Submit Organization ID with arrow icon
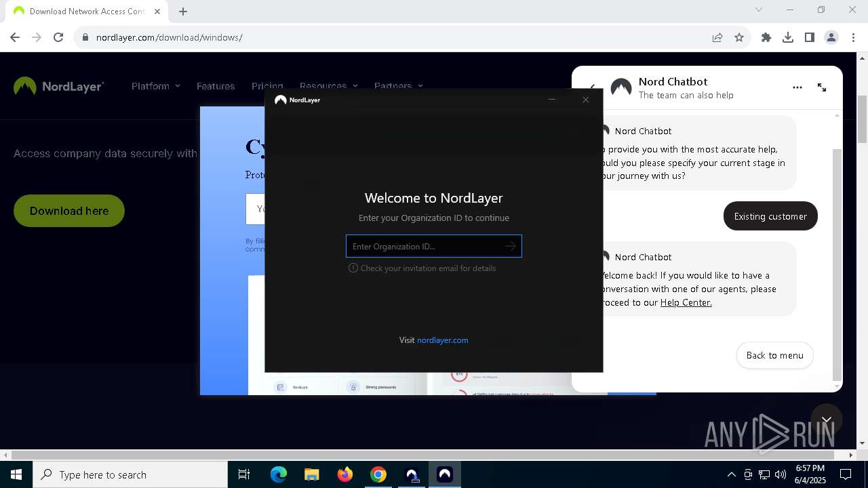This screenshot has width=868, height=488. click(511, 246)
